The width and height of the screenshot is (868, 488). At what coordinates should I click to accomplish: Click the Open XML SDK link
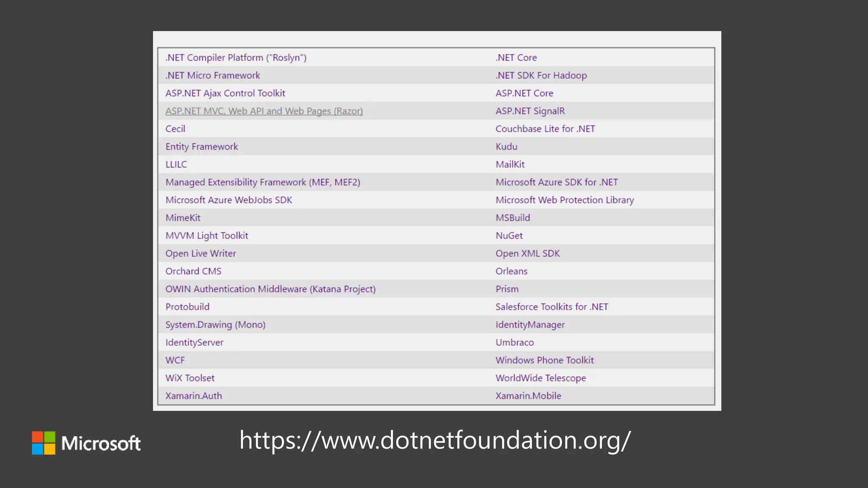[x=528, y=253]
